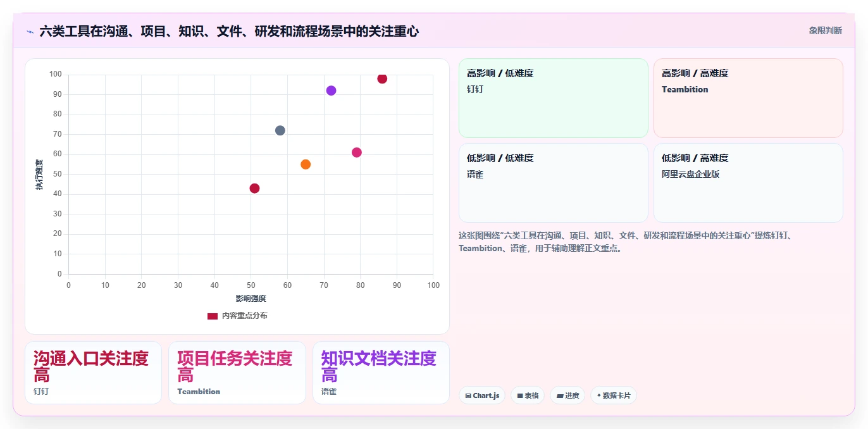Click the 影响强度 x-axis label
This screenshot has height=429, width=868.
click(251, 298)
